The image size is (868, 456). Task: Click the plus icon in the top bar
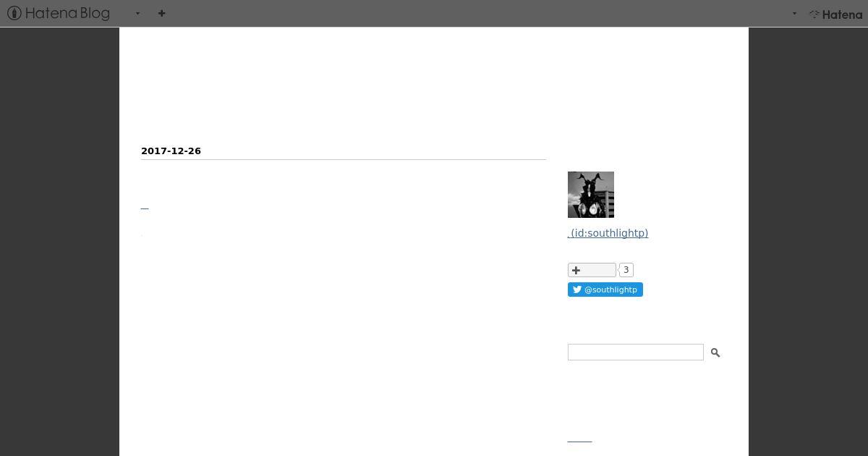point(161,13)
